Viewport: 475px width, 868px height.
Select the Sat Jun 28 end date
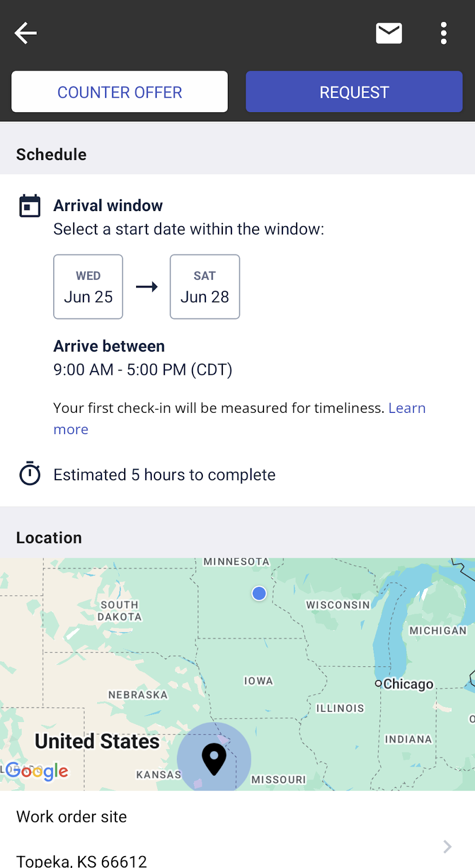pos(205,287)
